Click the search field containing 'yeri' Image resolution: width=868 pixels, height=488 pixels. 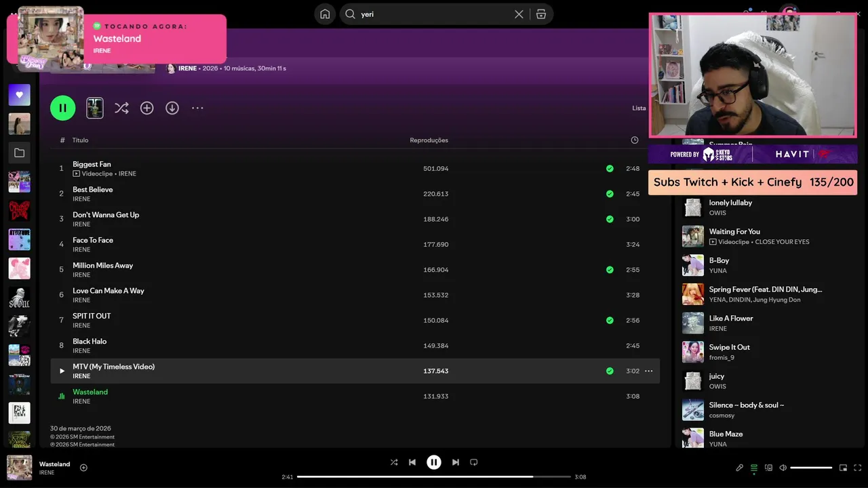click(x=434, y=14)
